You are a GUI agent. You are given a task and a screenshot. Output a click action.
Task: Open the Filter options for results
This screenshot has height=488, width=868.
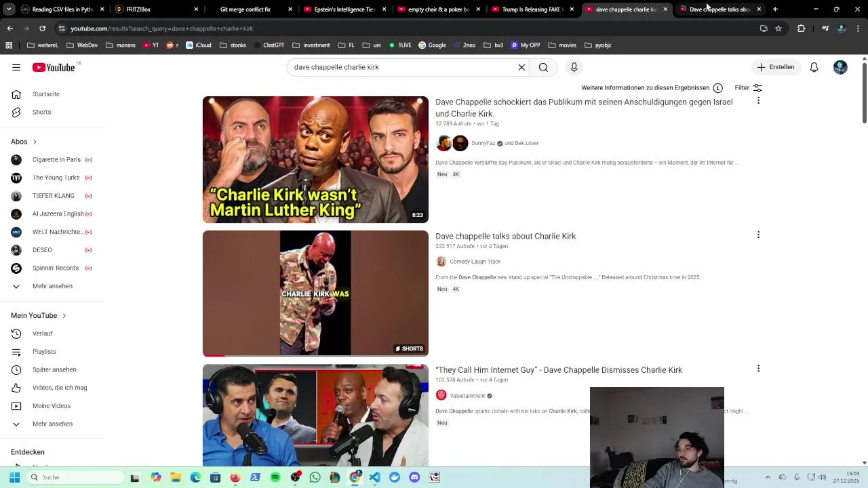tap(749, 88)
